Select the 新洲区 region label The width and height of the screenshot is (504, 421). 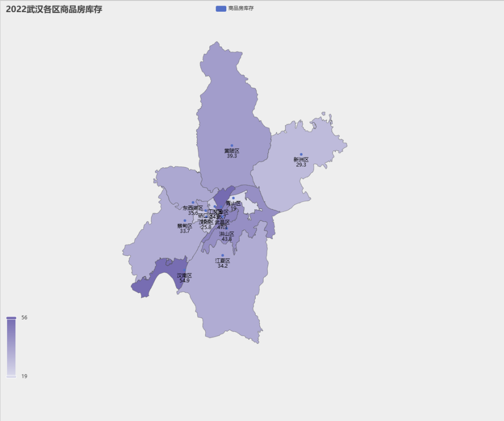(301, 159)
